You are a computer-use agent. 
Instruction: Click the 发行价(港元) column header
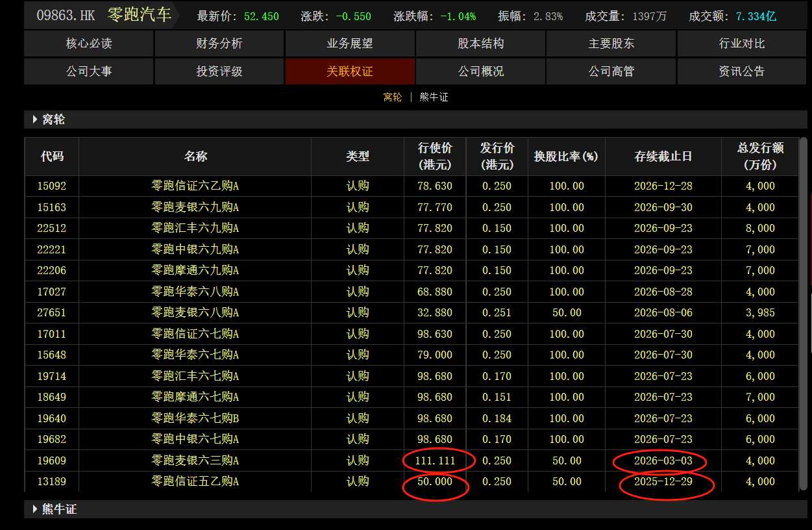click(497, 157)
